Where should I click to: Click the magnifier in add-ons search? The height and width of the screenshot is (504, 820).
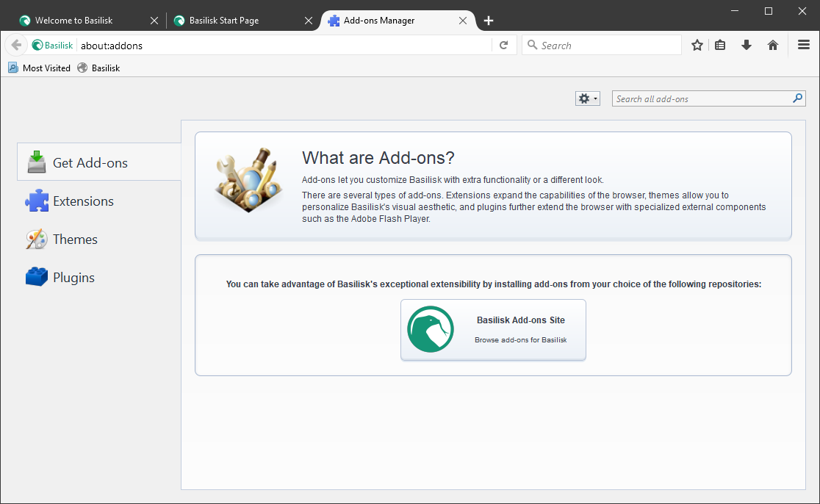click(798, 98)
